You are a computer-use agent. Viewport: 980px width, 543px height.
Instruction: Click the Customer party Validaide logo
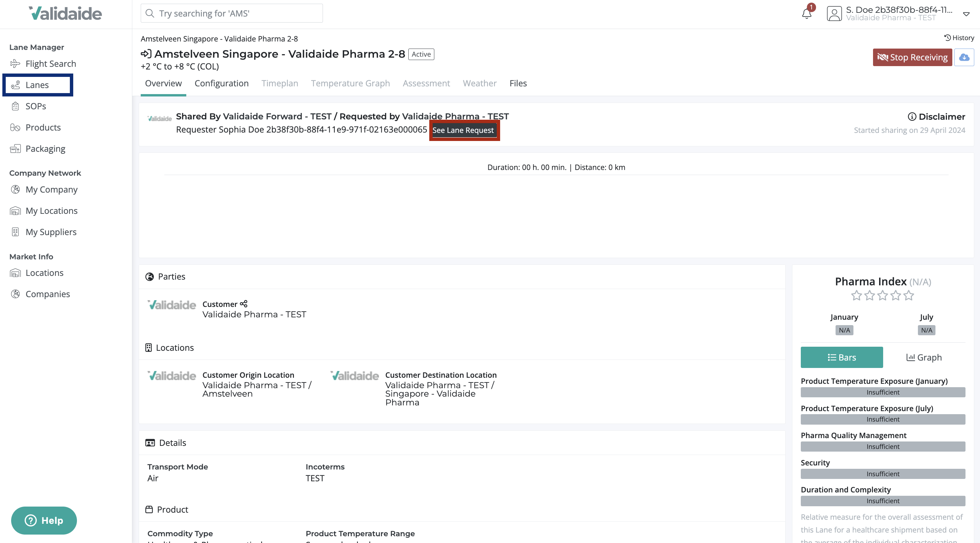pos(171,305)
